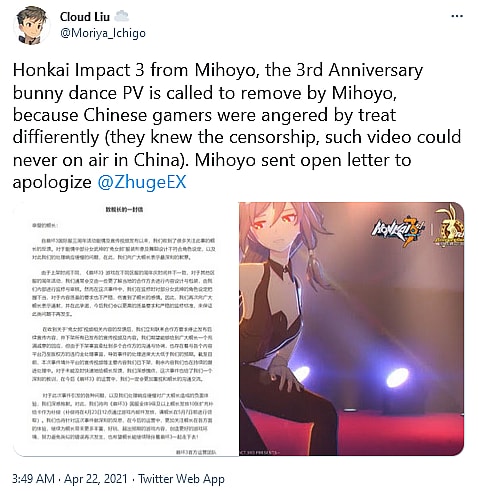Click the signature line ending the letter
Image resolution: width=478 pixels, height=491 pixels.
point(196,452)
